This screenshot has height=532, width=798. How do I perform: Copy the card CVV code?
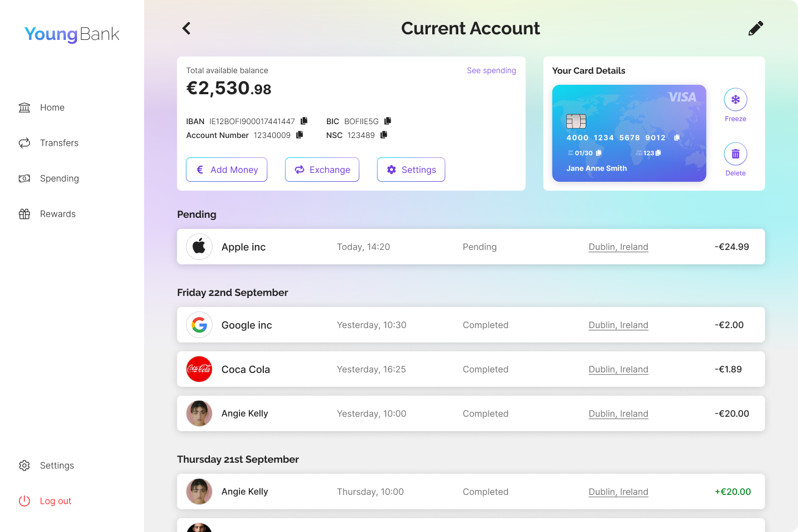click(x=658, y=153)
